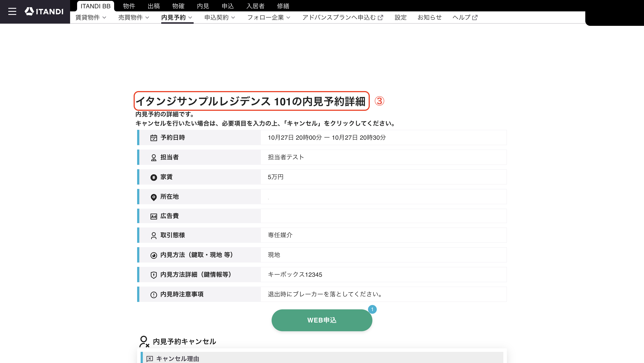Click person icon beside 取引態様
644x363 pixels.
[154, 236]
